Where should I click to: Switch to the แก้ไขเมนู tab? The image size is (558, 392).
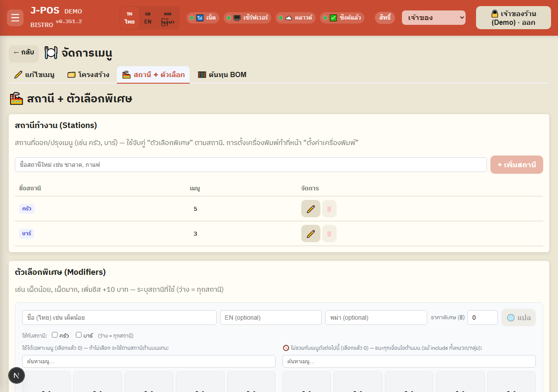tap(34, 74)
